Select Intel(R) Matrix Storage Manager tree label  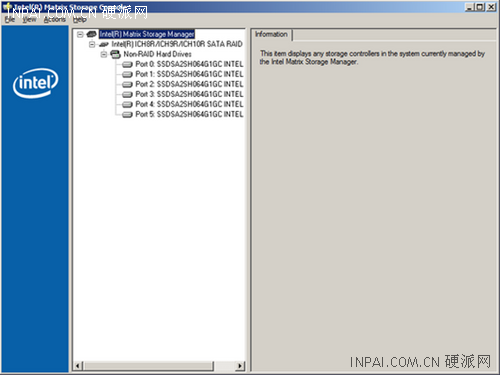pyautogui.click(x=147, y=34)
